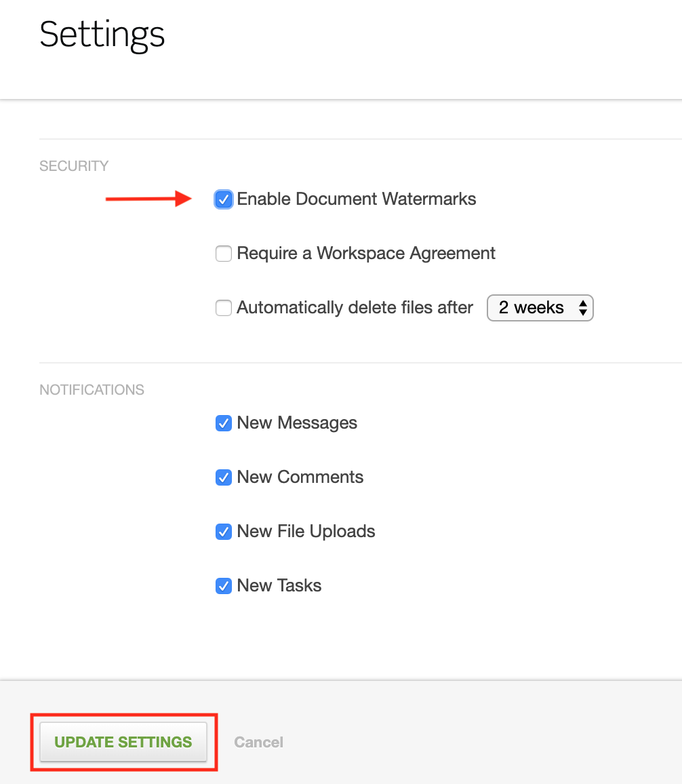
Task: Turn off New File Uploads notifications
Action: point(224,532)
